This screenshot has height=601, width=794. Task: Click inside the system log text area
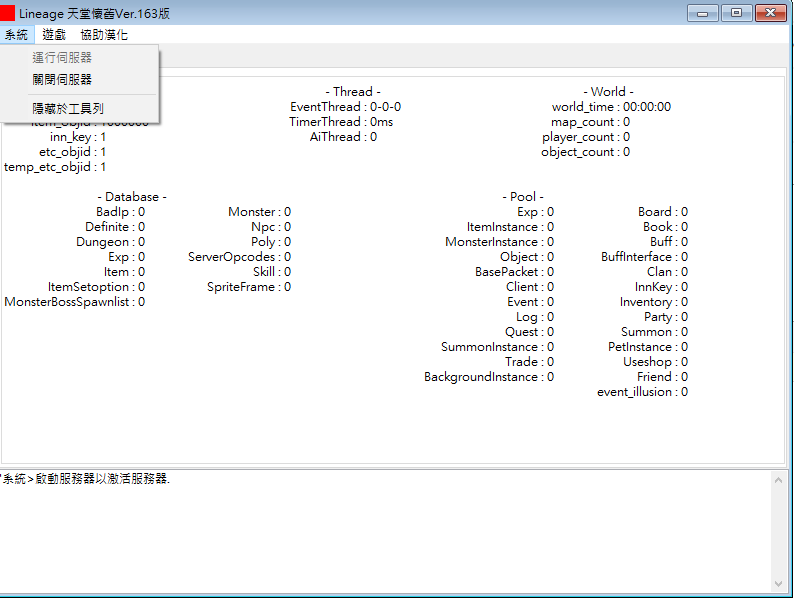pyautogui.click(x=385, y=532)
